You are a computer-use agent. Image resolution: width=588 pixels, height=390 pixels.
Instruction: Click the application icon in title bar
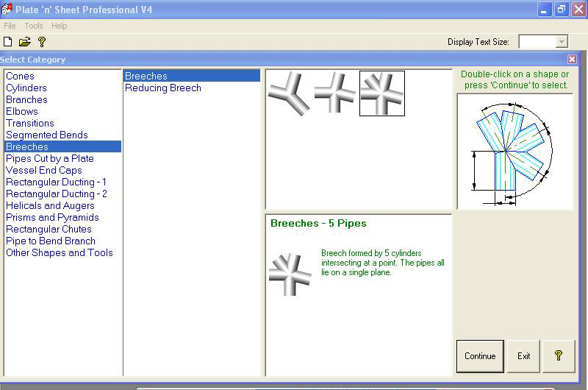7,9
